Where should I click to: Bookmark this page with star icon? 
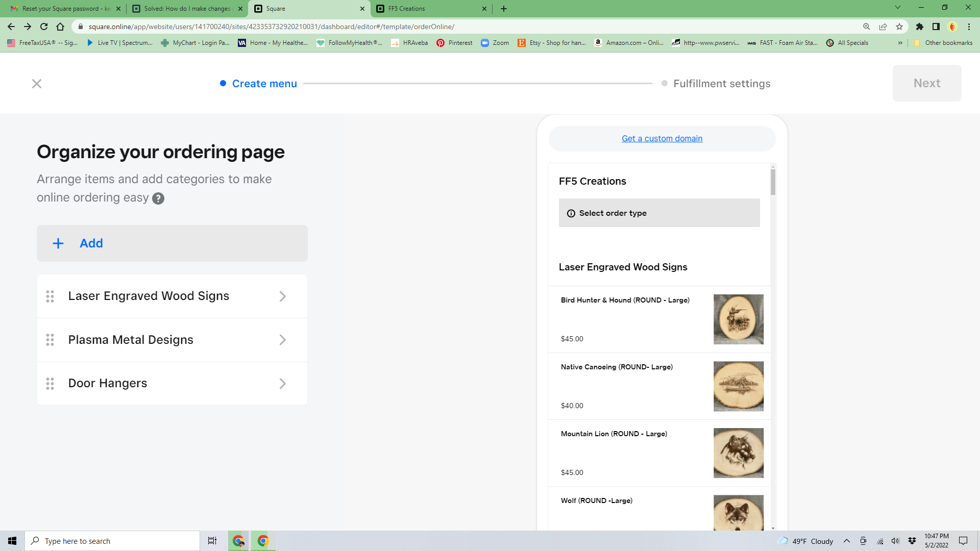pyautogui.click(x=899, y=27)
